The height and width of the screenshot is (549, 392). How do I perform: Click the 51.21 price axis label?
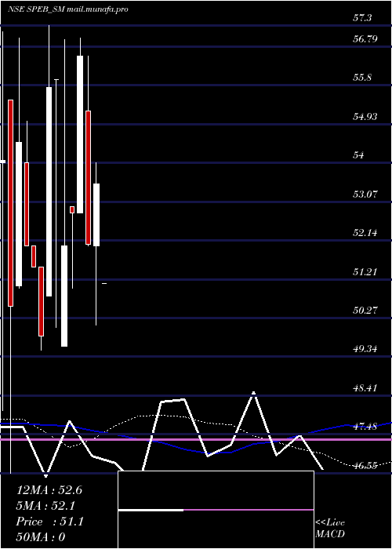(x=365, y=271)
